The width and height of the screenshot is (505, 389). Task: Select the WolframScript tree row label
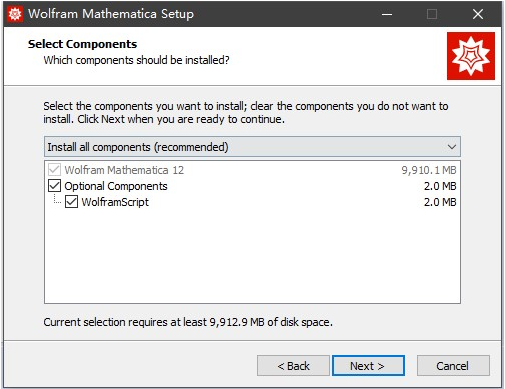[x=115, y=202]
